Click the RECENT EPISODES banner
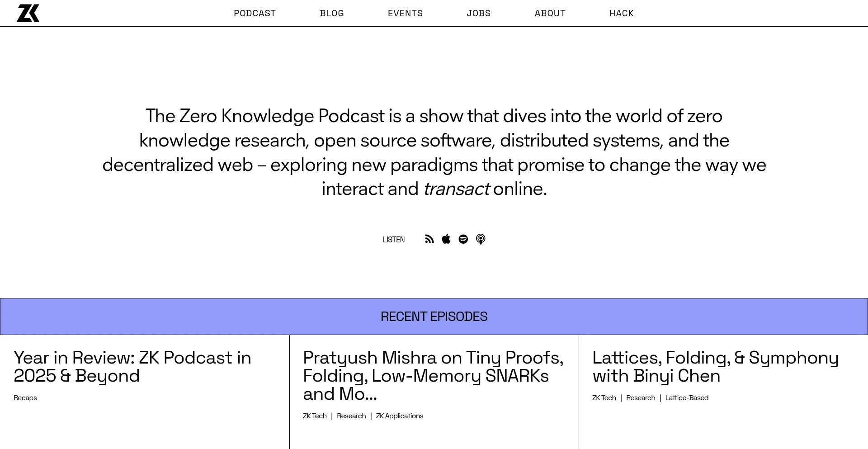 (434, 316)
